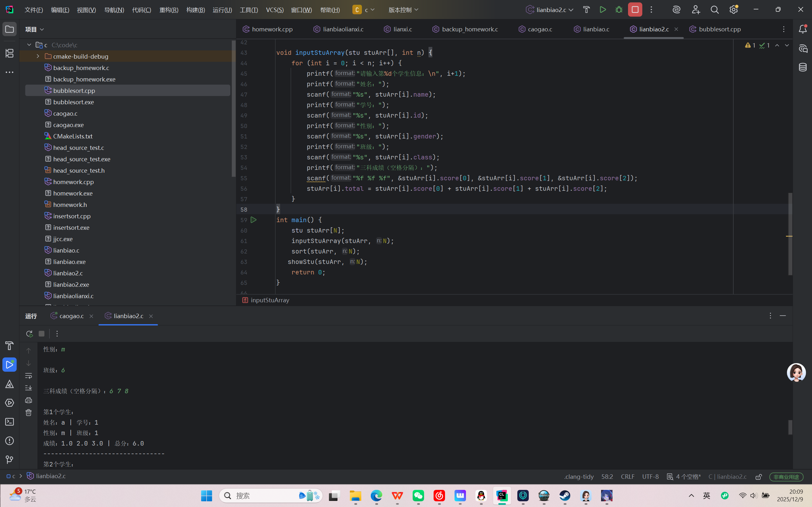This screenshot has height=507, width=812.
Task: Click the CRLF line separator status
Action: [x=627, y=477]
